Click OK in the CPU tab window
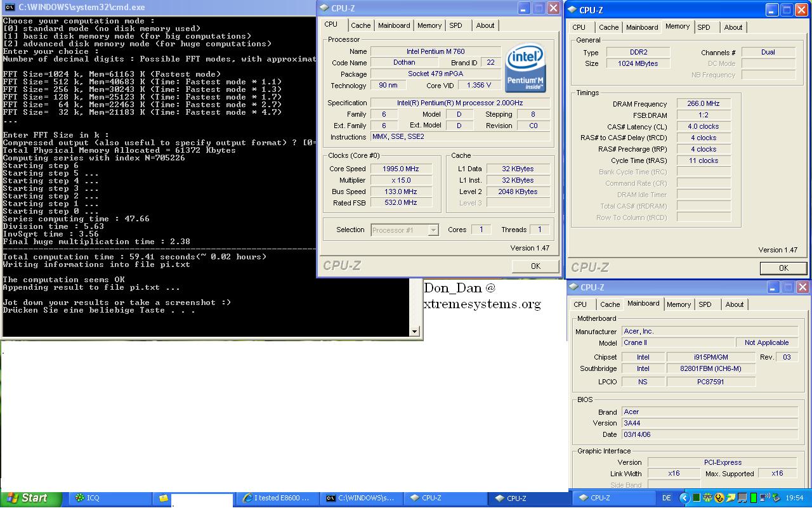Screen dimensions: 812x520 click(535, 266)
